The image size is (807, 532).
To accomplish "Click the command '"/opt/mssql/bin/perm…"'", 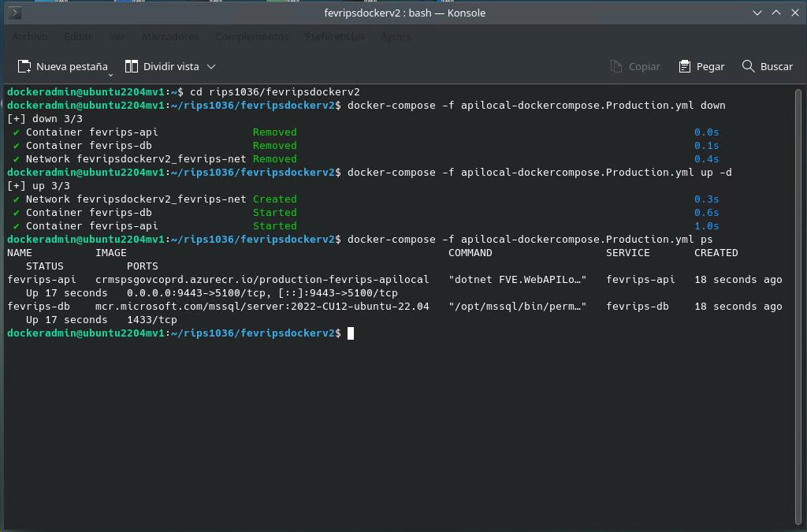I will (517, 306).
